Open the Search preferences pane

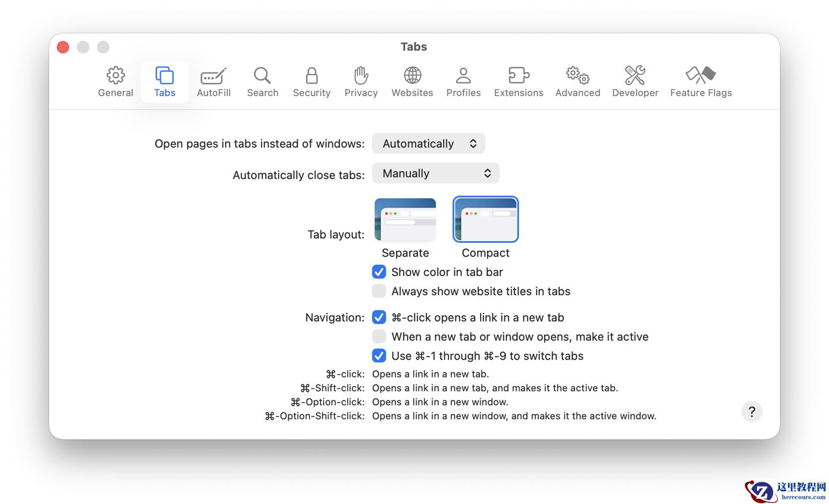tap(263, 81)
